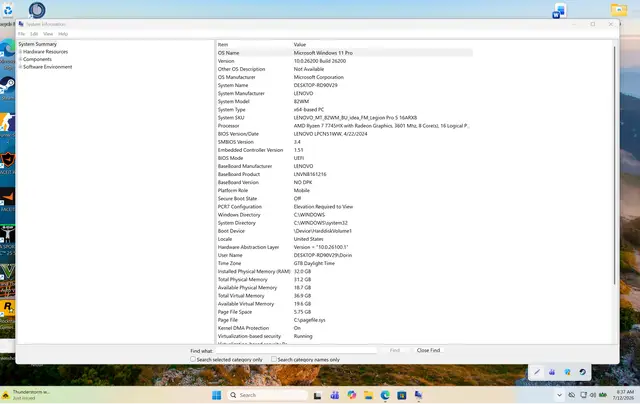Select System Summary in the tree
This screenshot has width=640, height=404.
coord(38,44)
